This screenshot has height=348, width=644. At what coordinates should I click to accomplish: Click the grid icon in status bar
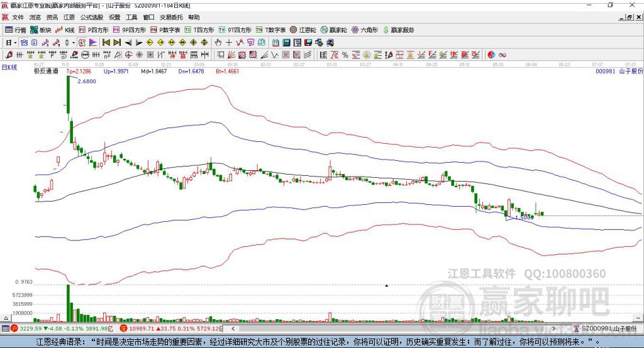(5, 329)
